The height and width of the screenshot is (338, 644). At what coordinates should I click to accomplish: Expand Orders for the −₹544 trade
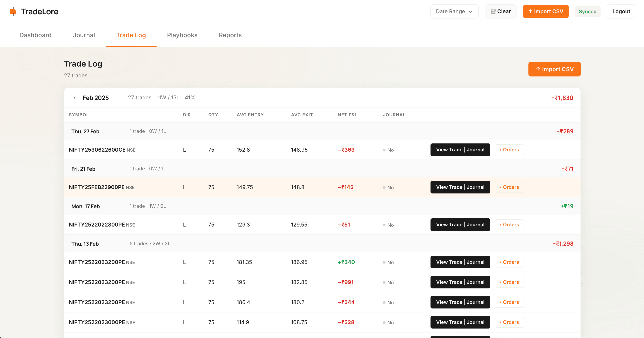pyautogui.click(x=509, y=302)
